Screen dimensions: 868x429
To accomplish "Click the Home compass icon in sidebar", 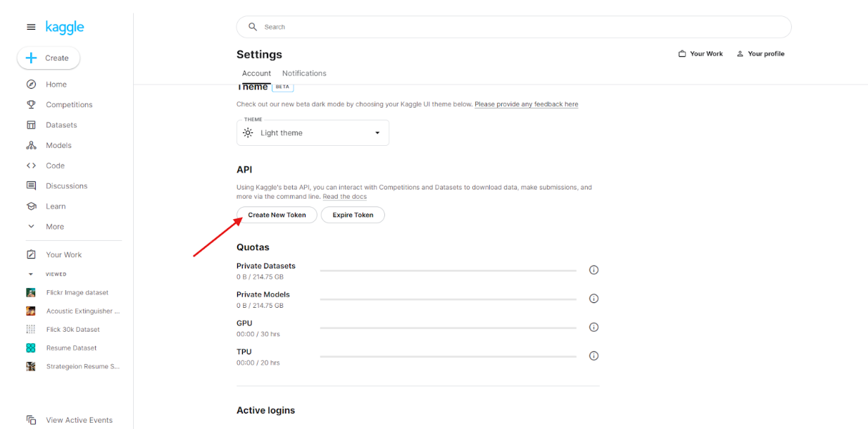I will tap(31, 85).
